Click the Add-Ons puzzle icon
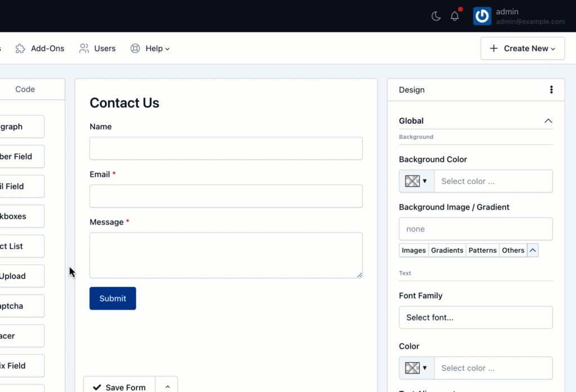 [20, 48]
